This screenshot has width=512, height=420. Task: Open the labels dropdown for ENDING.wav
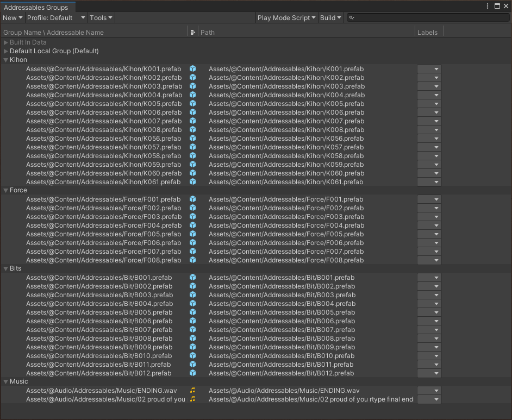coord(429,390)
